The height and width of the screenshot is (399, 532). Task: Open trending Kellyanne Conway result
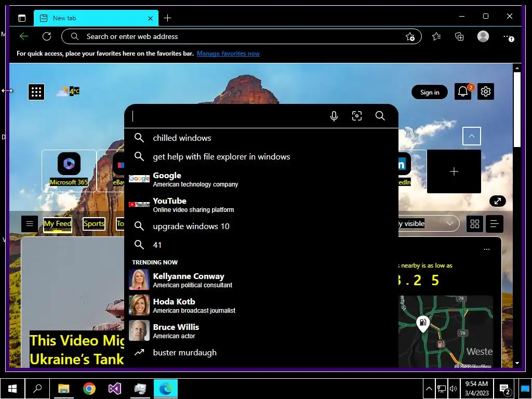(261, 280)
